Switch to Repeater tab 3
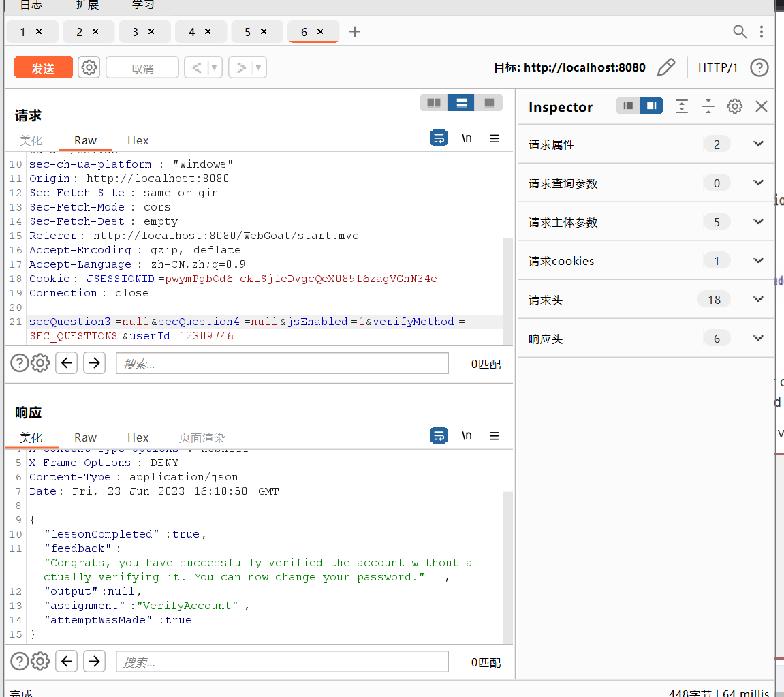The height and width of the screenshot is (697, 784). point(135,32)
